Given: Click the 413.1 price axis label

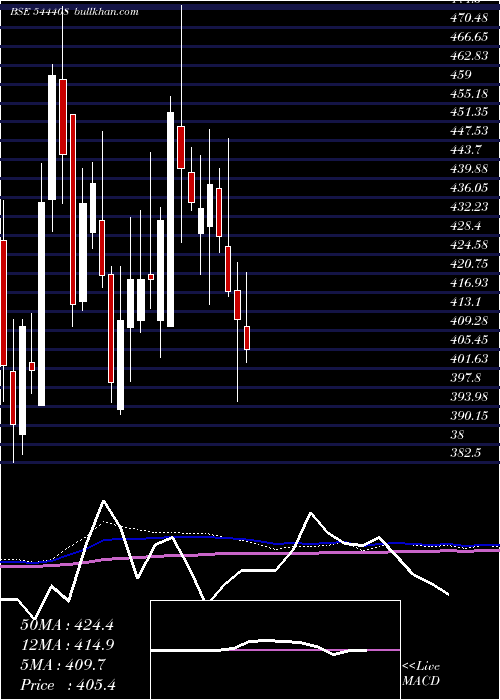Looking at the screenshot, I should click(467, 302).
